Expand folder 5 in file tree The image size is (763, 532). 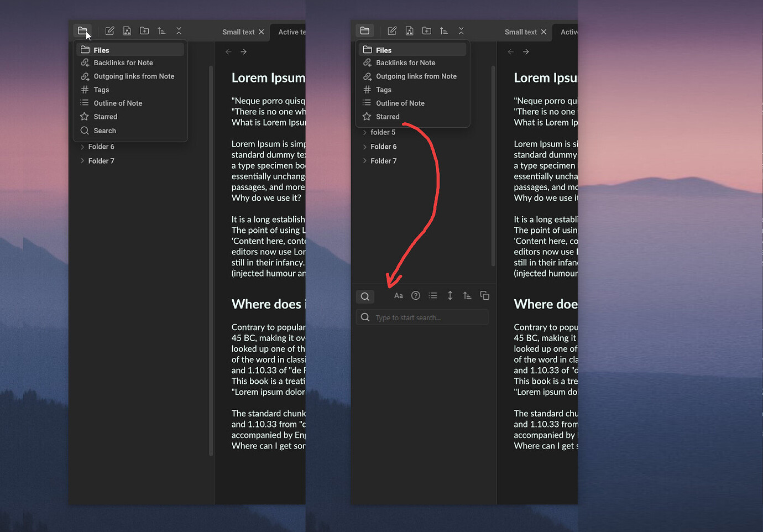(x=383, y=132)
